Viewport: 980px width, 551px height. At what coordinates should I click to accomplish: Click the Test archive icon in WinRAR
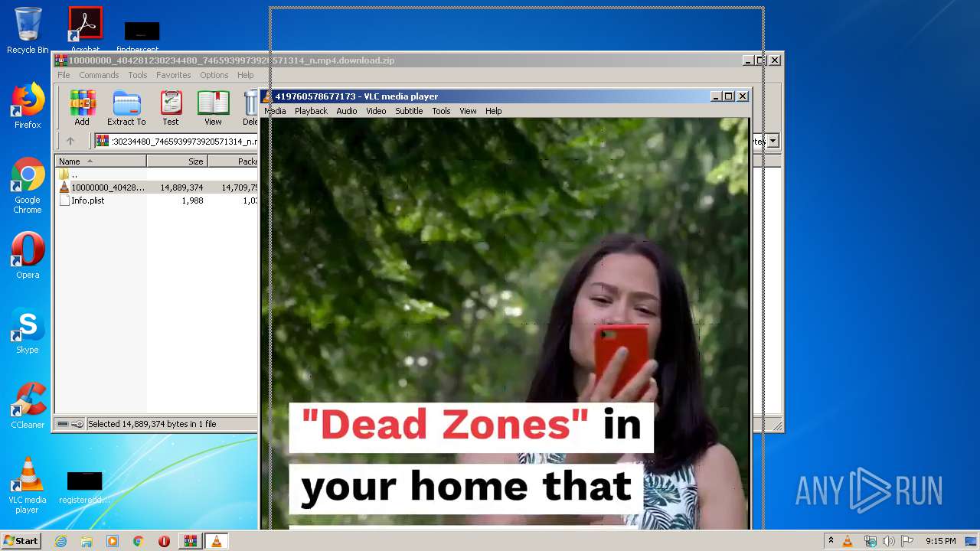coord(171,108)
